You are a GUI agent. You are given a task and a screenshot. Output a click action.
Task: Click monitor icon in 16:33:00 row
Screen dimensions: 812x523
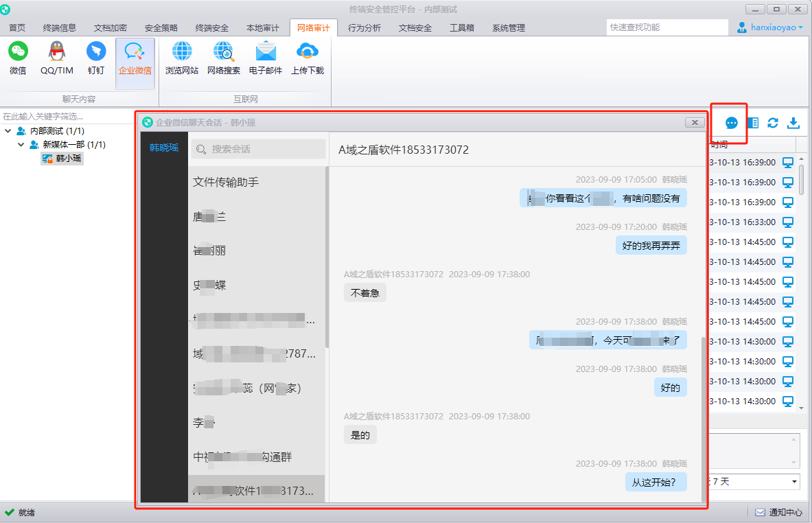coord(788,222)
